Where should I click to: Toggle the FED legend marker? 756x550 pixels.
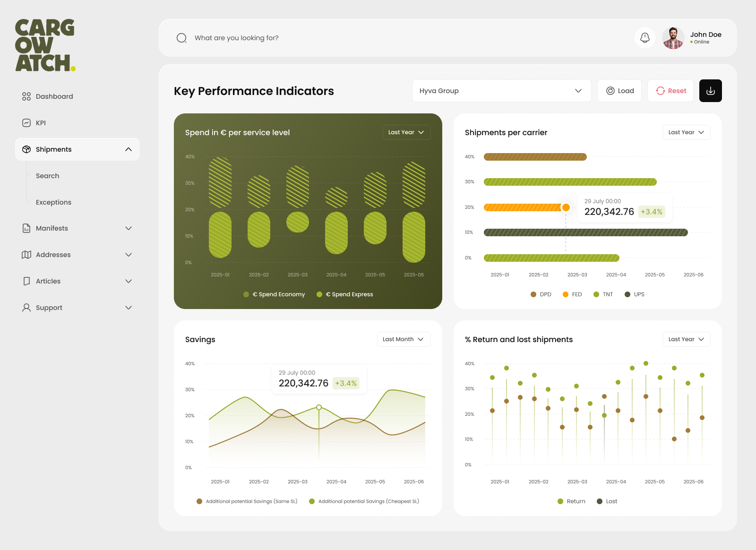coord(566,294)
